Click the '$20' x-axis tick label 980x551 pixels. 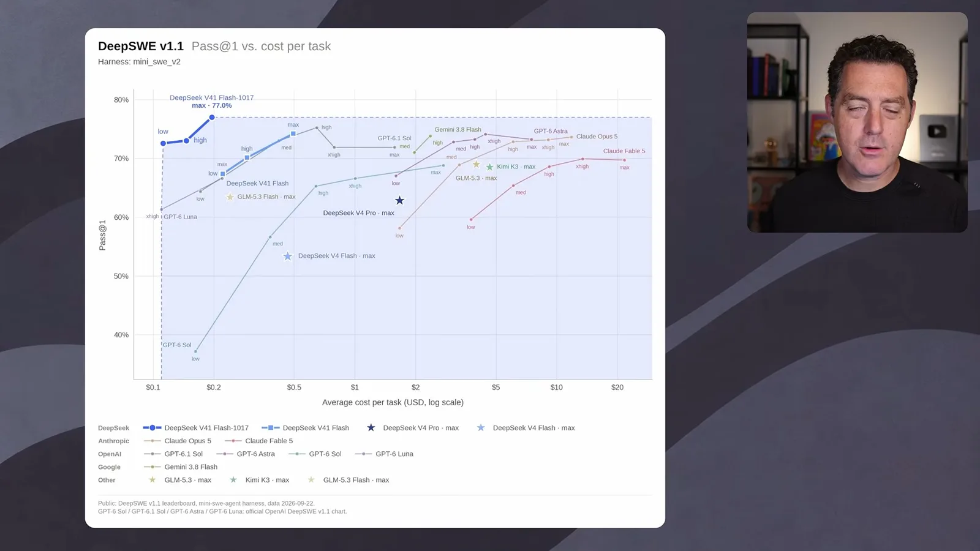617,388
